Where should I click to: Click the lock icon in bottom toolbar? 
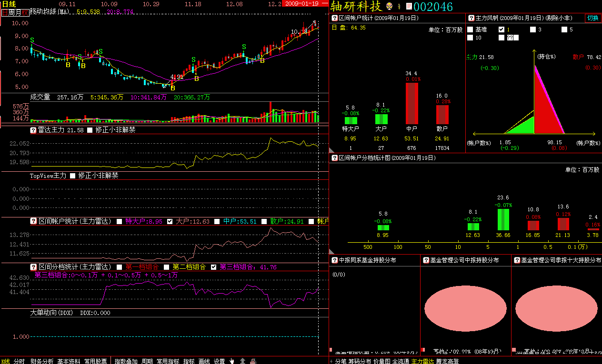coord(253,361)
